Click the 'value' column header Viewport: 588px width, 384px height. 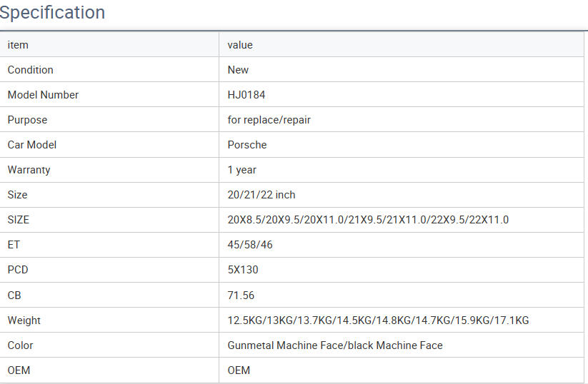[240, 45]
